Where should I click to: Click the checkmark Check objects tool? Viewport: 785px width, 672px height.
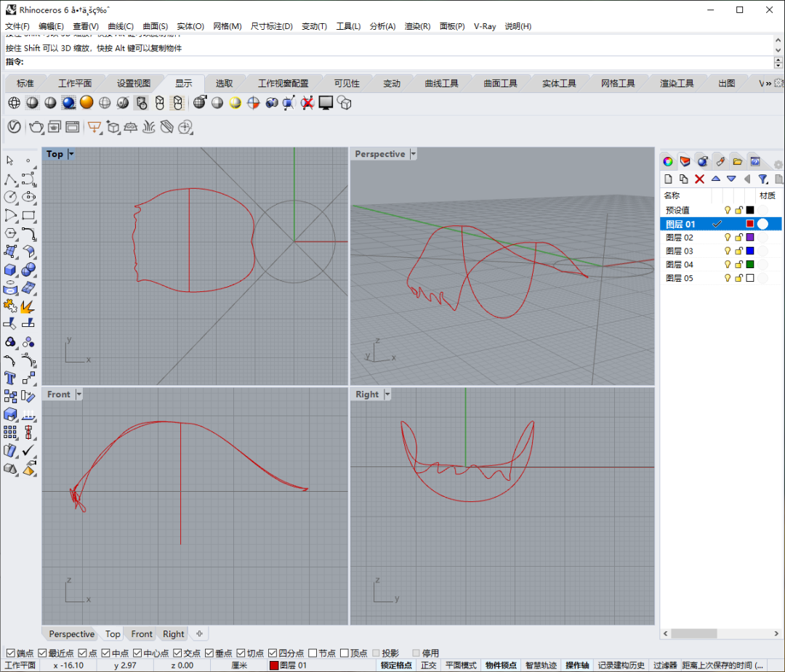28,450
